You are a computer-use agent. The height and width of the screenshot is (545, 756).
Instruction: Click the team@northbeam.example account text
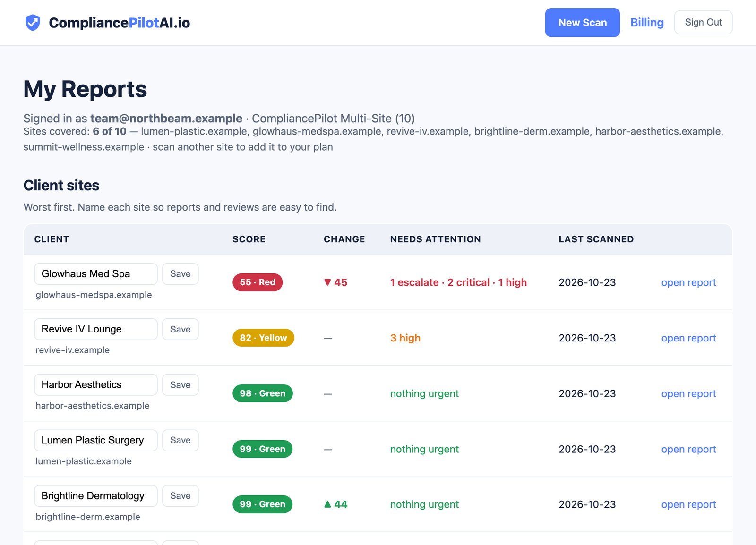(x=166, y=119)
